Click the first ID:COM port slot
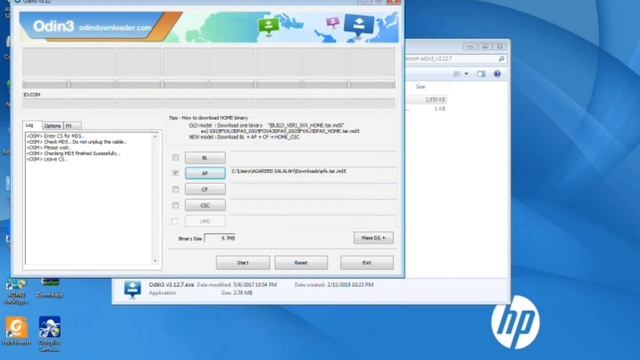The width and height of the screenshot is (640, 360). point(45,103)
